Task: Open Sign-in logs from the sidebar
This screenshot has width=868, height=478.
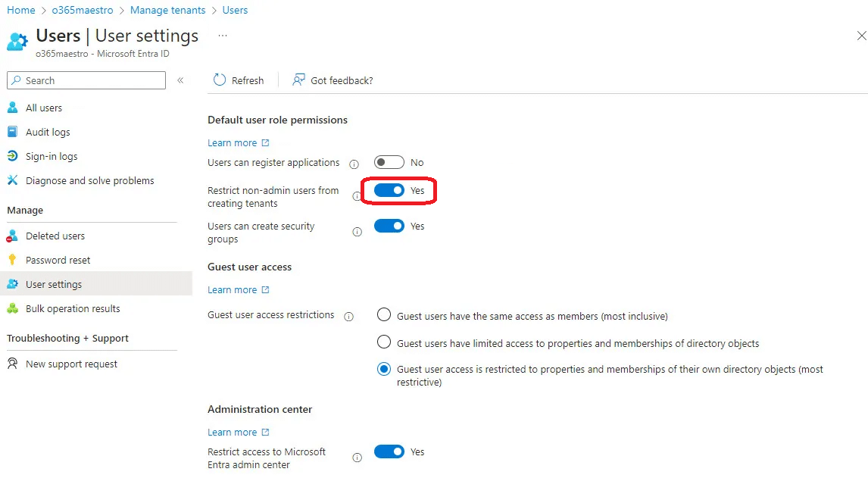Action: [52, 156]
